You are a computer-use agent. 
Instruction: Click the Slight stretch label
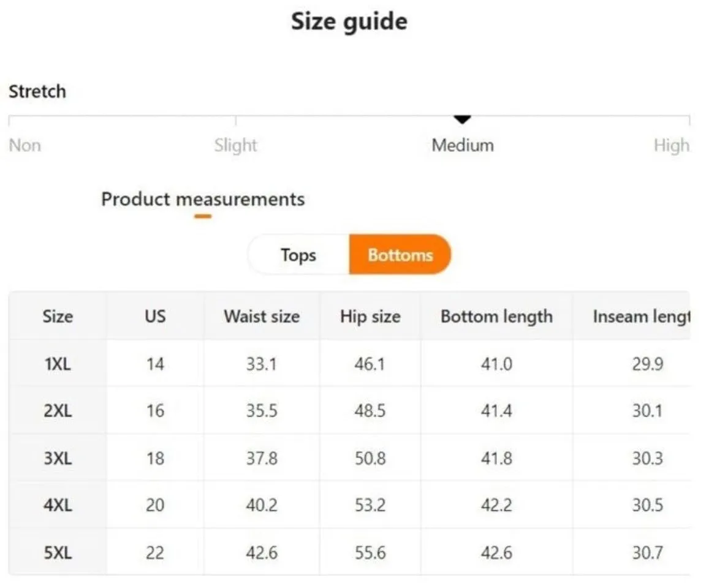tap(235, 145)
